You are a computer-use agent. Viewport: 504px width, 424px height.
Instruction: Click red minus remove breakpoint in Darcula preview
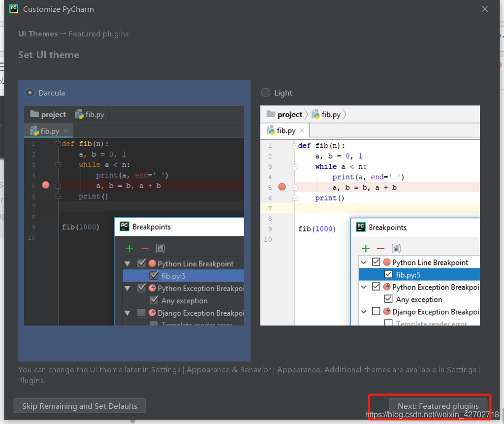pyautogui.click(x=145, y=249)
